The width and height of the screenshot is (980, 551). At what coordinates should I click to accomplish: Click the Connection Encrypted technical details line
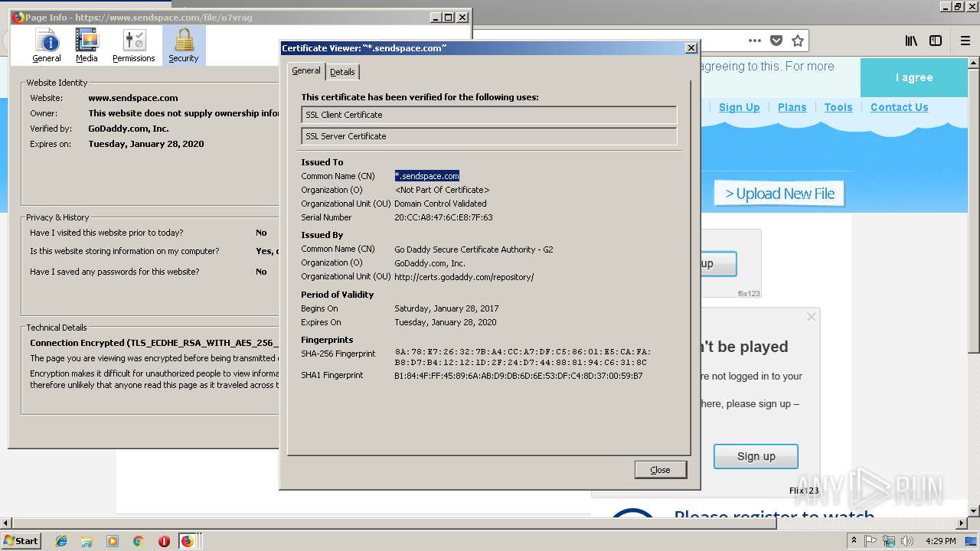click(153, 343)
